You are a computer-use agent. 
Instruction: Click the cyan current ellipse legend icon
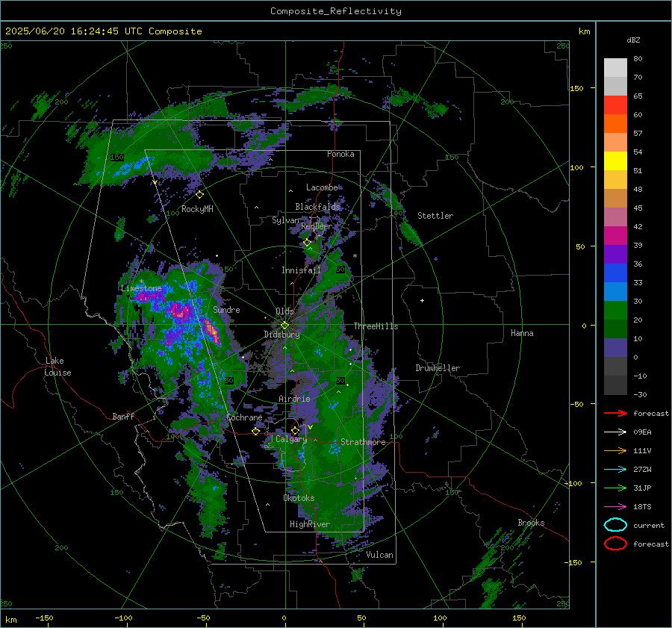(x=615, y=525)
